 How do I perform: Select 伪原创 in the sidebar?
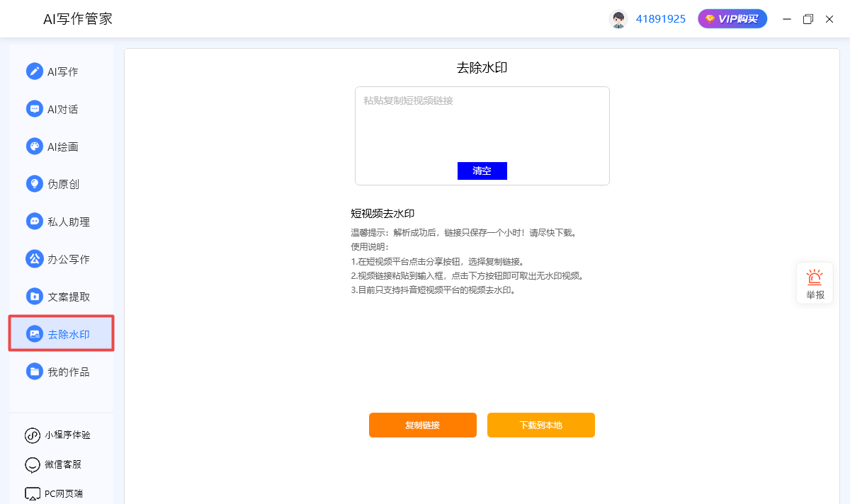pos(62,184)
